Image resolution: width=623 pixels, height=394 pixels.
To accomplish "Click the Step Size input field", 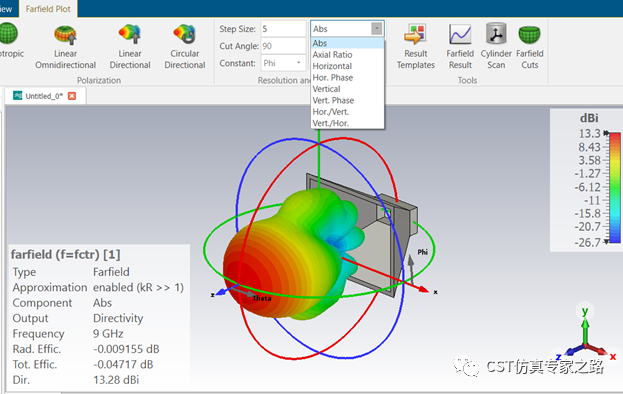I will (283, 29).
